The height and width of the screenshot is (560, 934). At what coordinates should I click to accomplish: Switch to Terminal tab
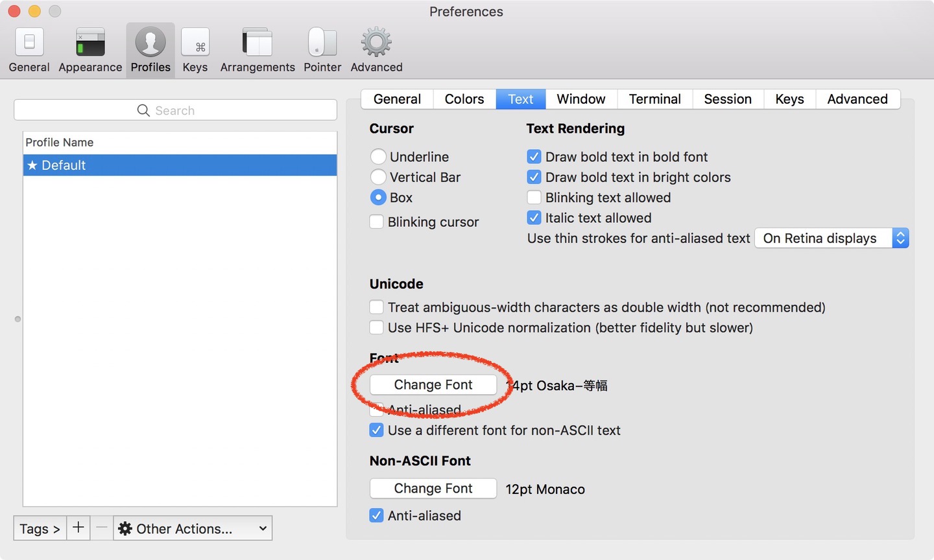click(655, 99)
